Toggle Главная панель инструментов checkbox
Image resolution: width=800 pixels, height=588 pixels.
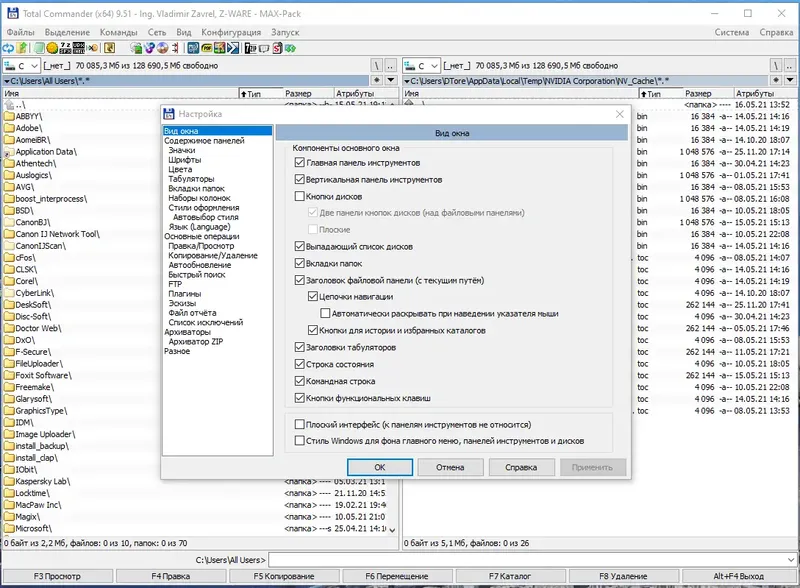tap(300, 163)
